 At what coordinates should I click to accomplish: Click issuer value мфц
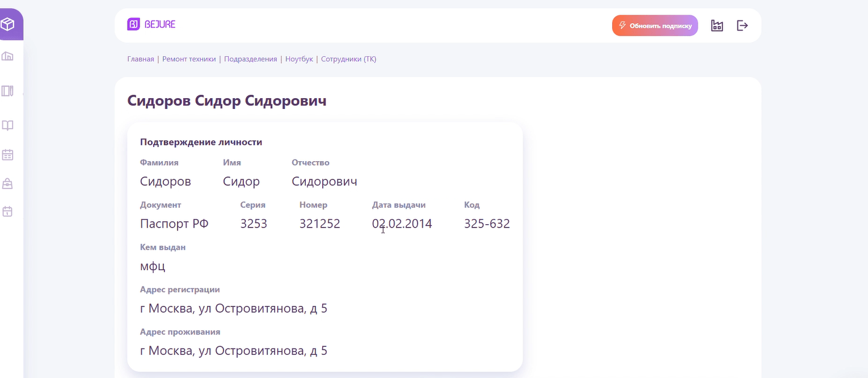[x=153, y=266]
